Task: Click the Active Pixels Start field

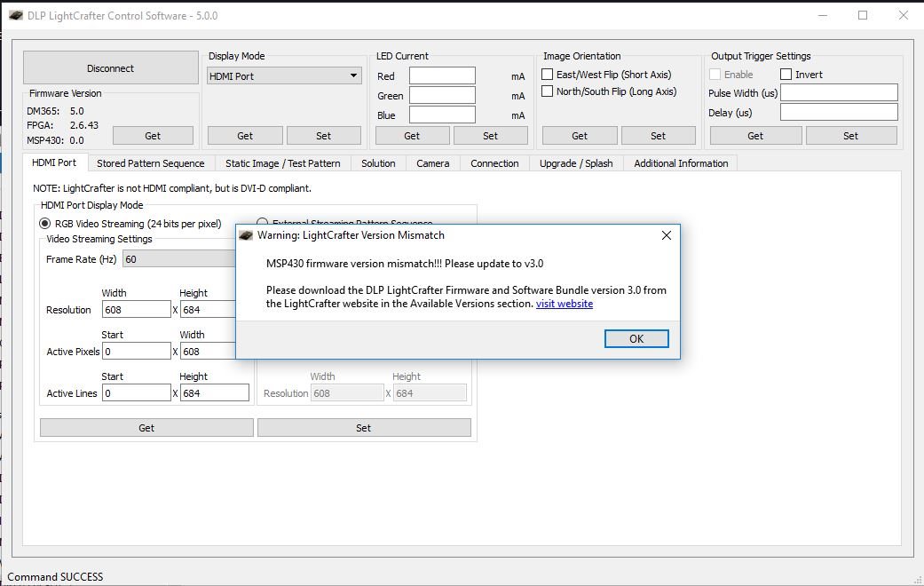Action: coord(137,352)
